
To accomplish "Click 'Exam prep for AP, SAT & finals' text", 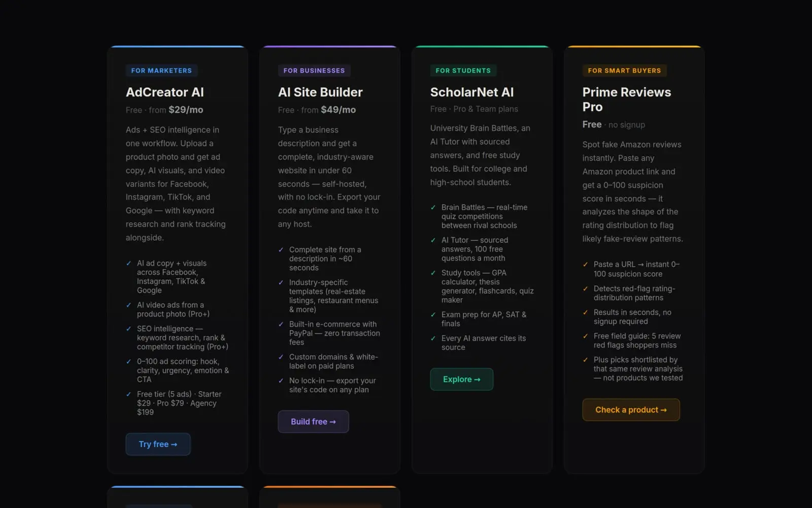I will [x=484, y=319].
